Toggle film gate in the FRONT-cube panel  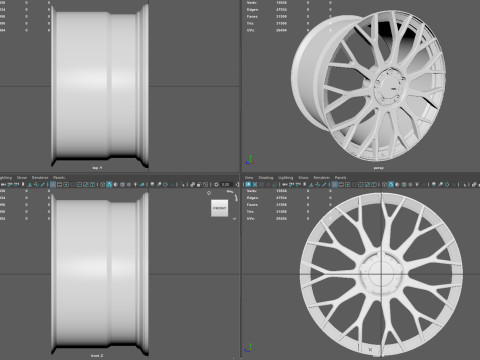click(59, 184)
